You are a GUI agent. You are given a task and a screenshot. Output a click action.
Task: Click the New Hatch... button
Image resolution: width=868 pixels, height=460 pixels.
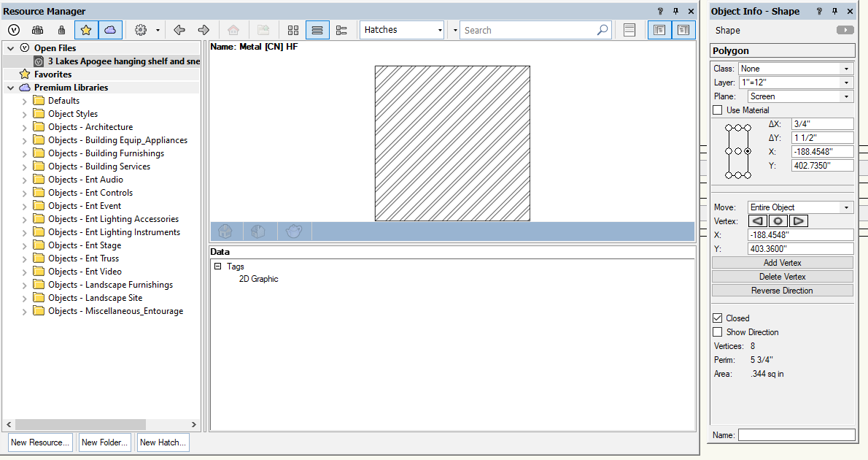pyautogui.click(x=163, y=442)
